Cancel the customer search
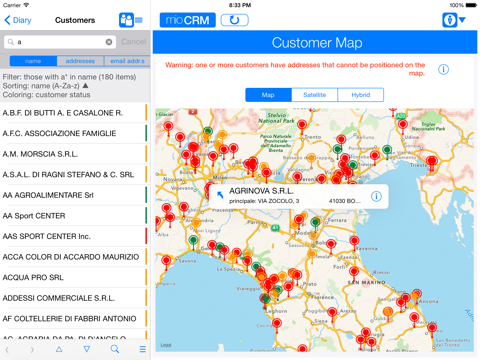 134,42
